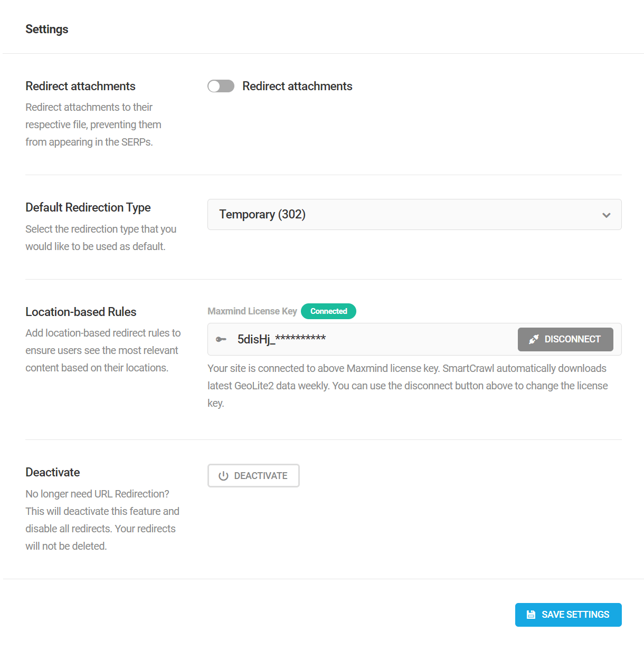This screenshot has width=644, height=651.
Task: Click the text 'Your site is connected to above Maxmind license key'
Action: tap(323, 368)
